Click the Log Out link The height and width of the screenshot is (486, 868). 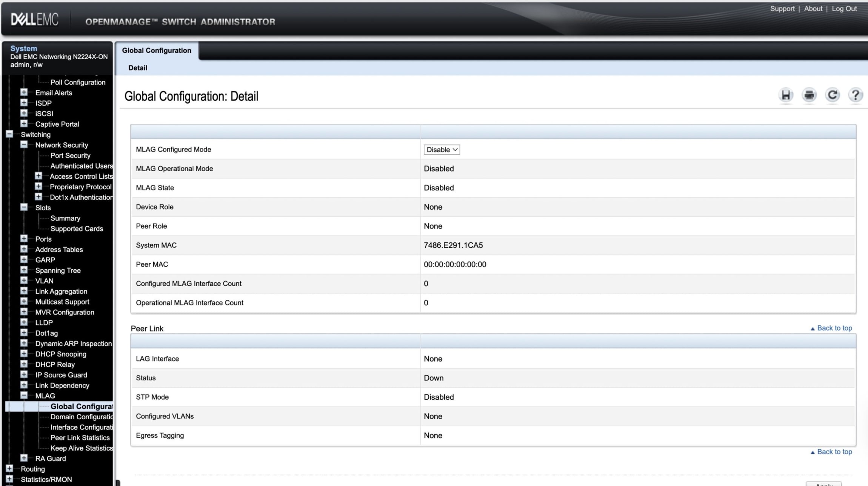pyautogui.click(x=844, y=9)
